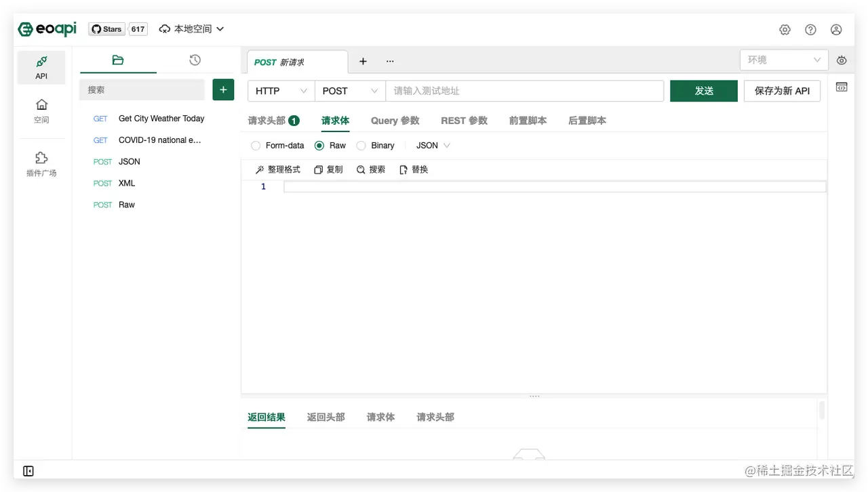
Task: Open the lower 请求头部 tab in response panel
Action: 435,417
